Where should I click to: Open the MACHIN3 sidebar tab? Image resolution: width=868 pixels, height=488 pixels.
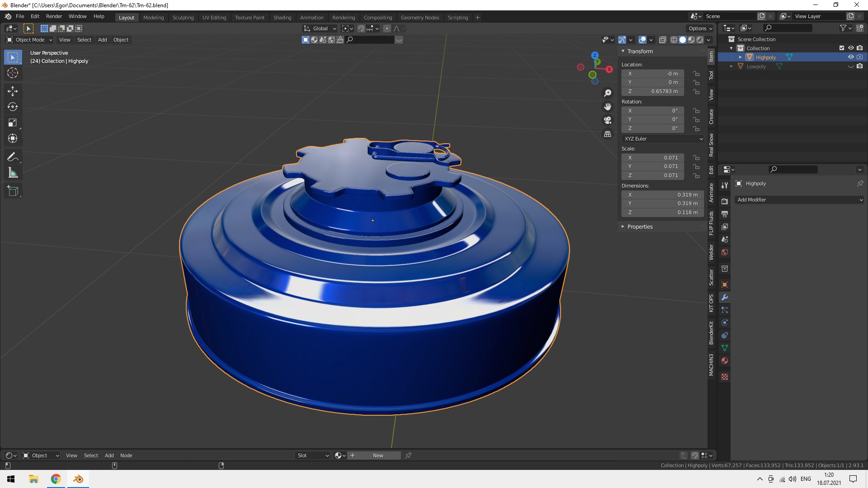711,365
